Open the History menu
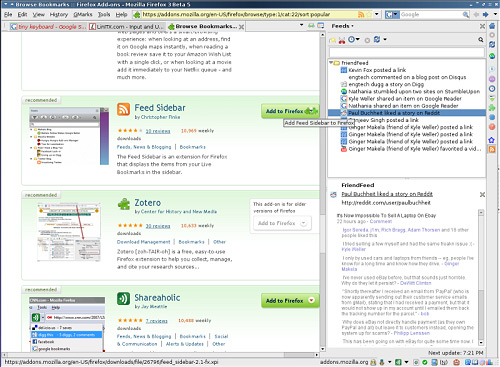Viewport: 500px width, 367px height. (x=59, y=14)
